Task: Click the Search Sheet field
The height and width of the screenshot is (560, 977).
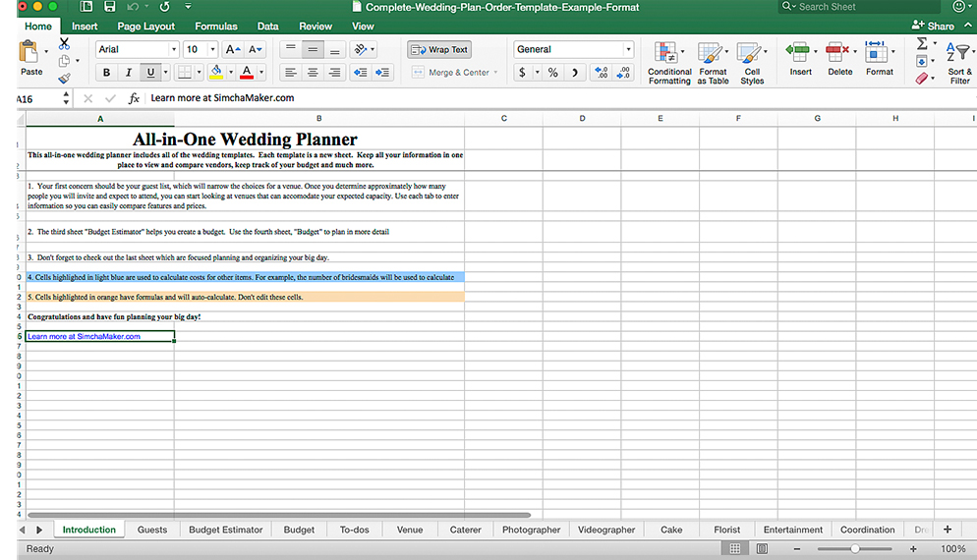Action: pos(860,7)
